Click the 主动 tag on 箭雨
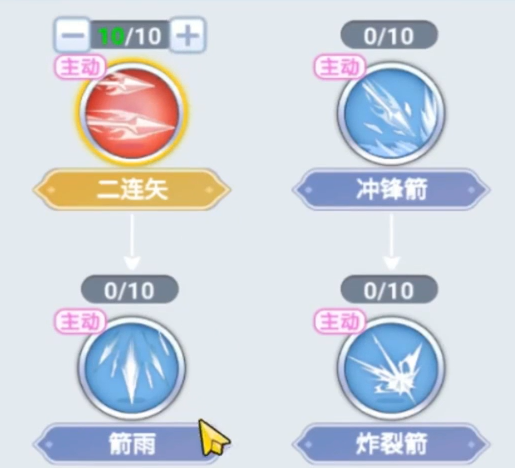 (81, 322)
